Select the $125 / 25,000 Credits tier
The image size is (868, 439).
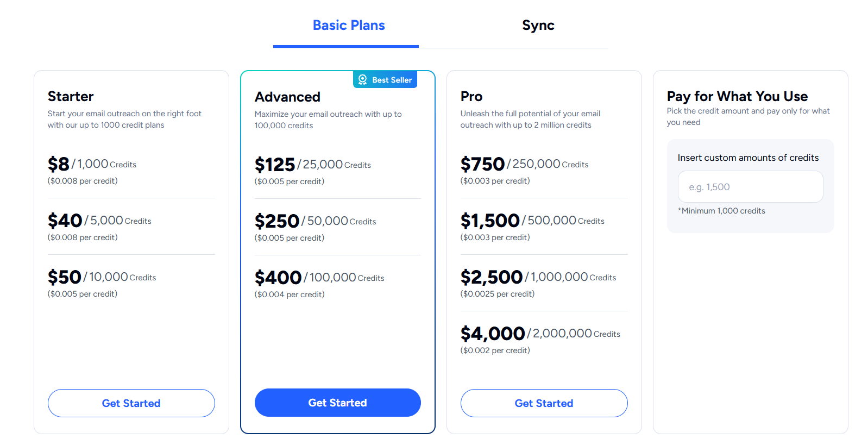pos(312,165)
